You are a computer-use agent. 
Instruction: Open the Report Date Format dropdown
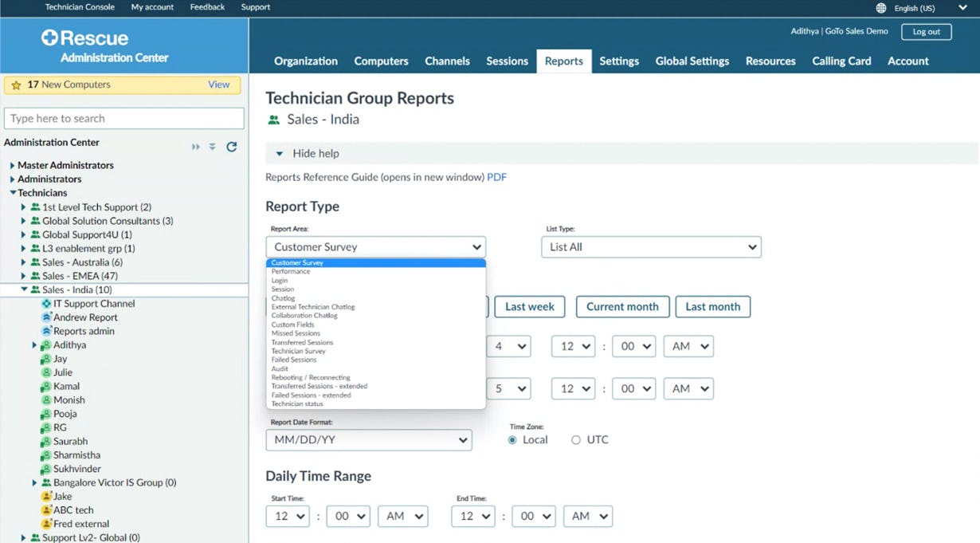369,440
